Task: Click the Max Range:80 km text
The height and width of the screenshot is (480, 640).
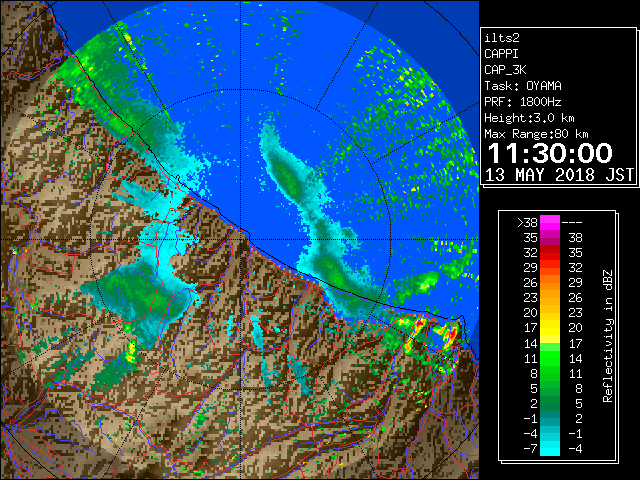Action: 536,134
